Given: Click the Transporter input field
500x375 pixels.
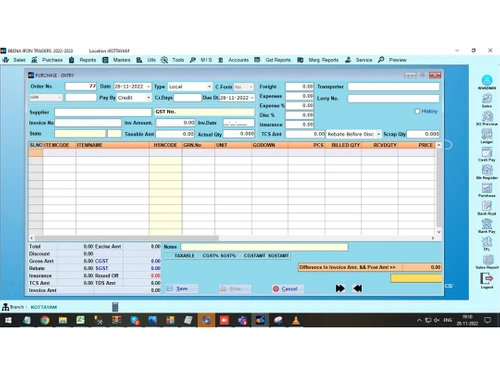Looking at the screenshot, I should point(394,87).
